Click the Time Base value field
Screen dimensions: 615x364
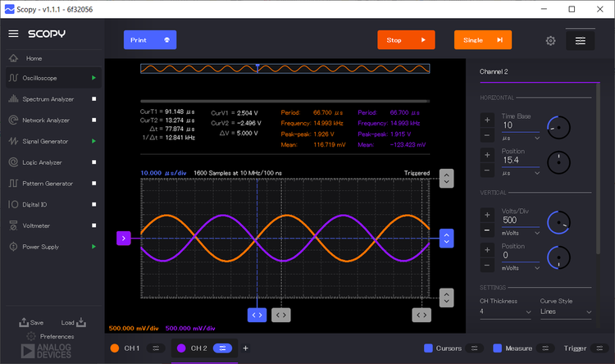(x=521, y=125)
